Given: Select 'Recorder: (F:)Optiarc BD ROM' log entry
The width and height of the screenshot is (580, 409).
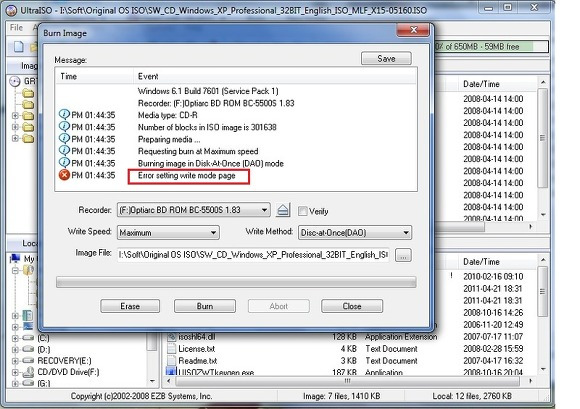Looking at the screenshot, I should (x=216, y=103).
